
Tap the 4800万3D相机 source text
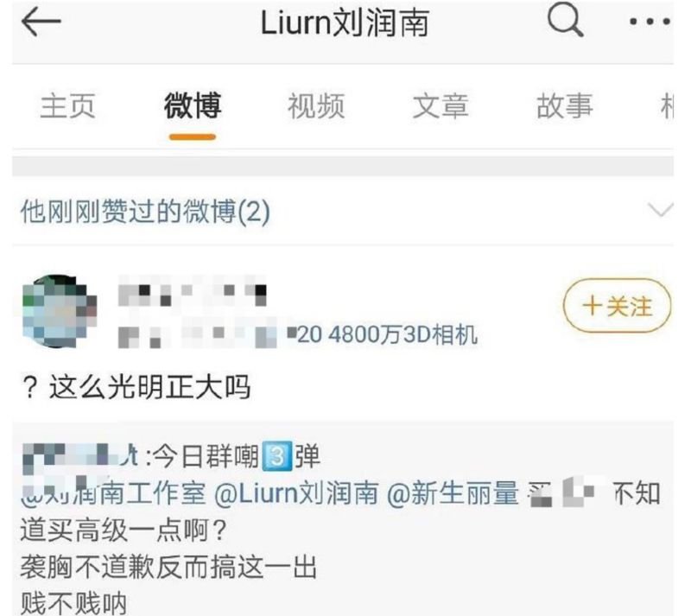(403, 334)
